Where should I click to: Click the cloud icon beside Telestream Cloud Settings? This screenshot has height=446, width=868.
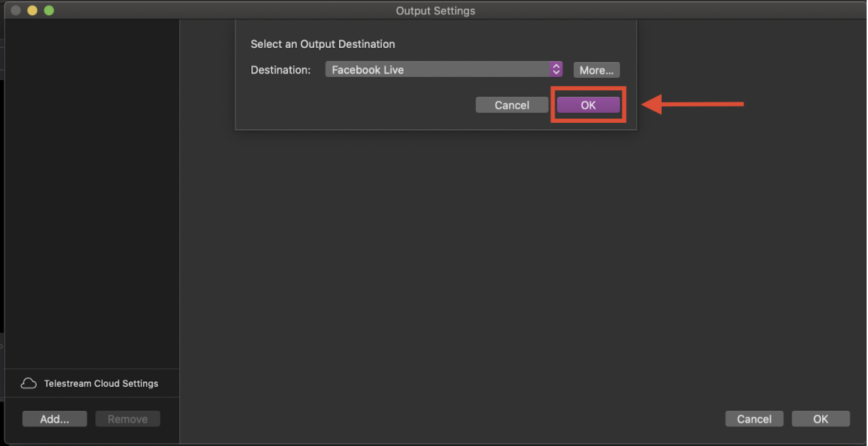click(28, 383)
